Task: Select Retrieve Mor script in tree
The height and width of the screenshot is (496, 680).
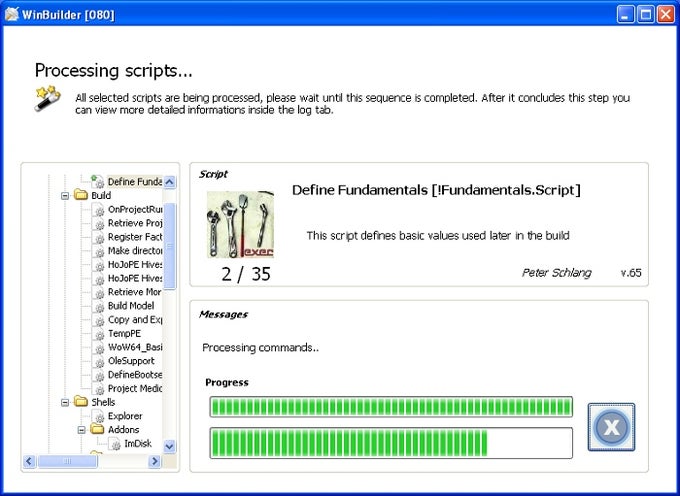Action: (134, 292)
